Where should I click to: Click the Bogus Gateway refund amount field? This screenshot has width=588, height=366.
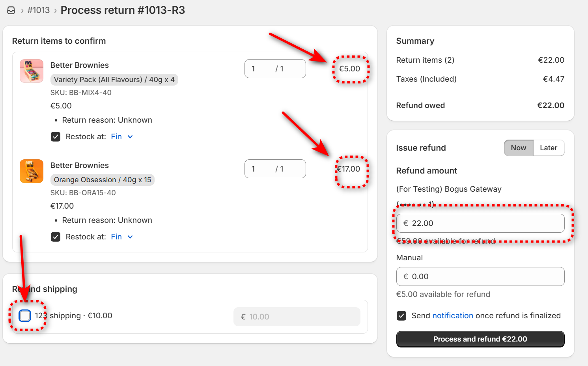click(x=485, y=223)
